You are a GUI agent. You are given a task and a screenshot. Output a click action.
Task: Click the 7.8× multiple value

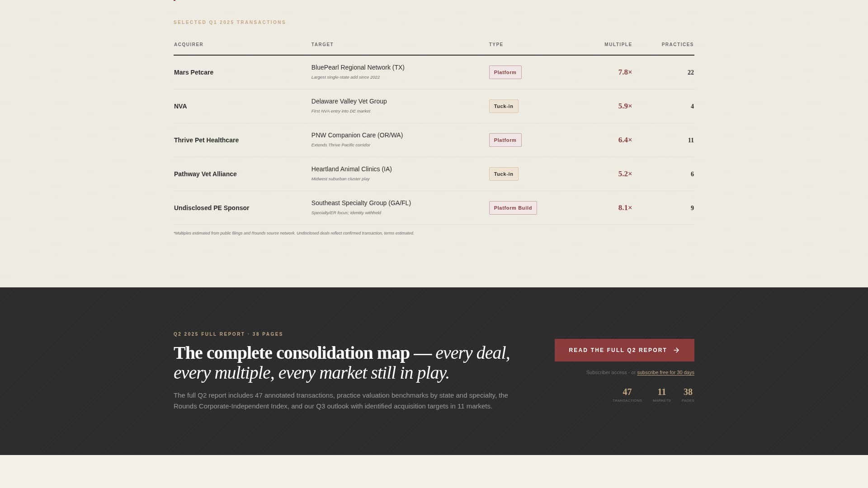625,72
